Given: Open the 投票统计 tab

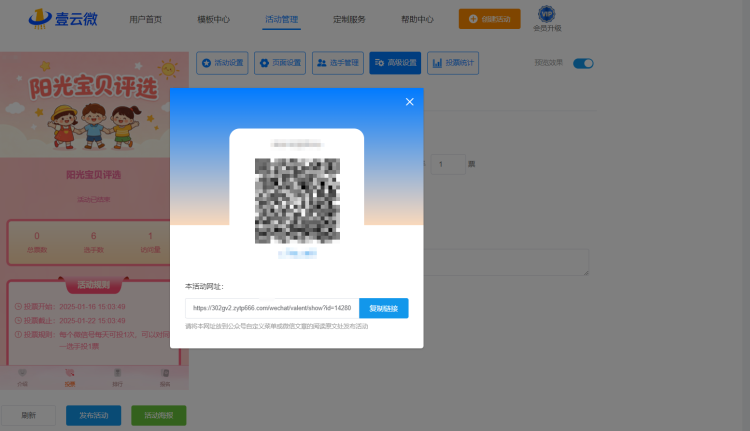Looking at the screenshot, I should (x=453, y=63).
